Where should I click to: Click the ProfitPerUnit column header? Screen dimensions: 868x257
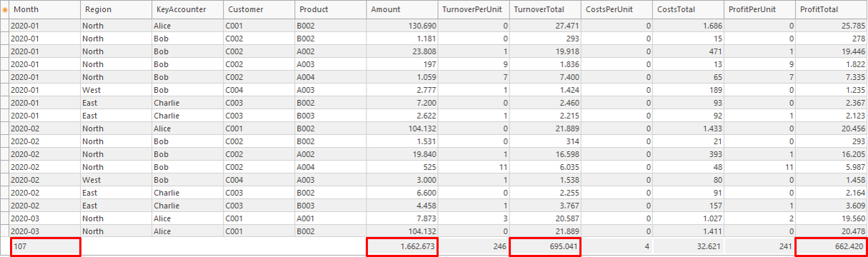[x=759, y=10]
